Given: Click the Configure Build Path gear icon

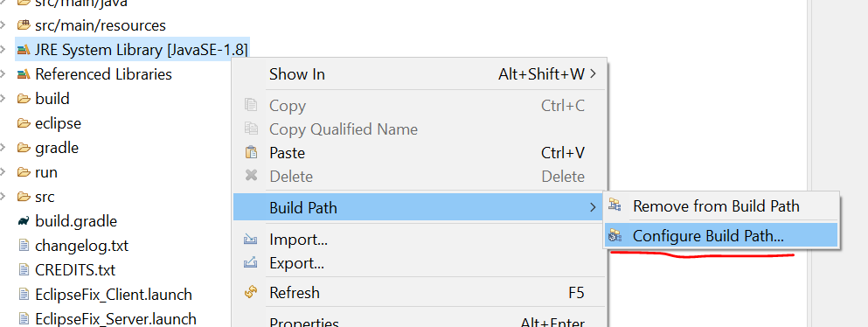Looking at the screenshot, I should (615, 236).
